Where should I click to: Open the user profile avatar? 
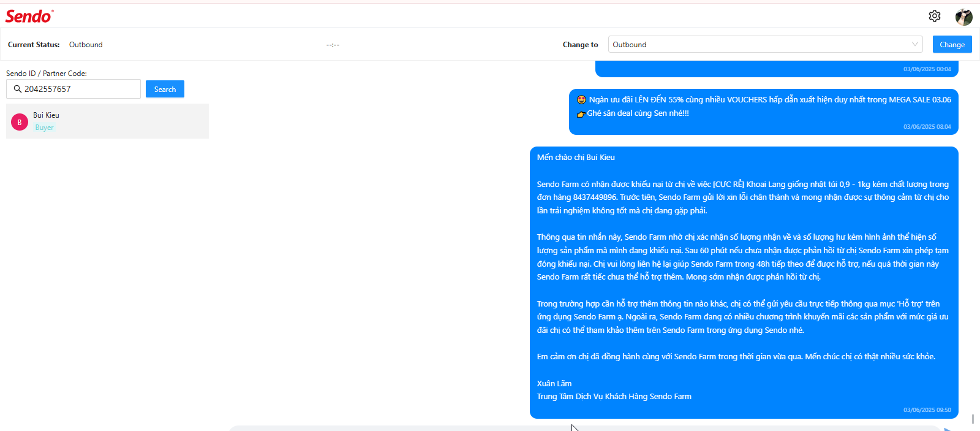point(964,17)
